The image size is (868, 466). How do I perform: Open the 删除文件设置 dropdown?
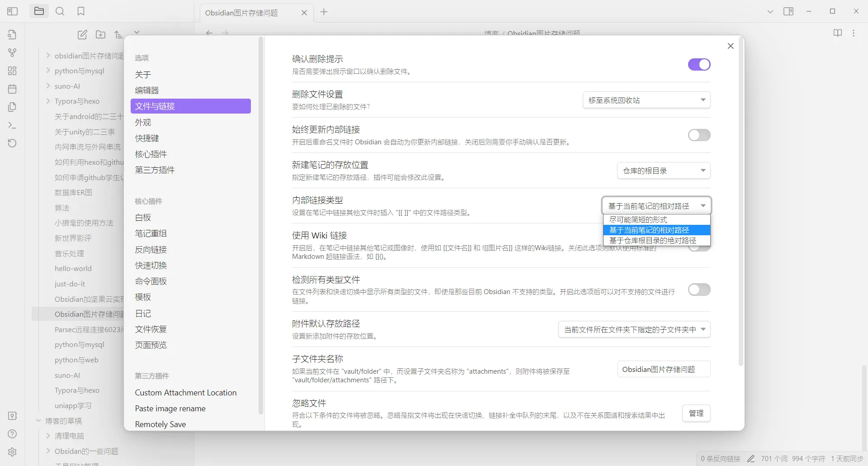pyautogui.click(x=646, y=100)
